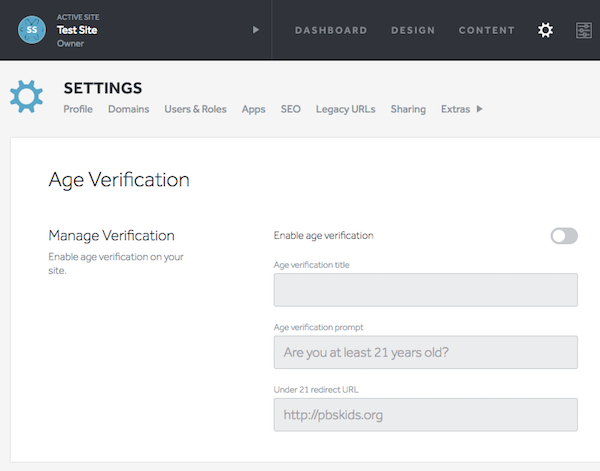This screenshot has width=600, height=471.
Task: Go to the Design menu
Action: point(413,30)
